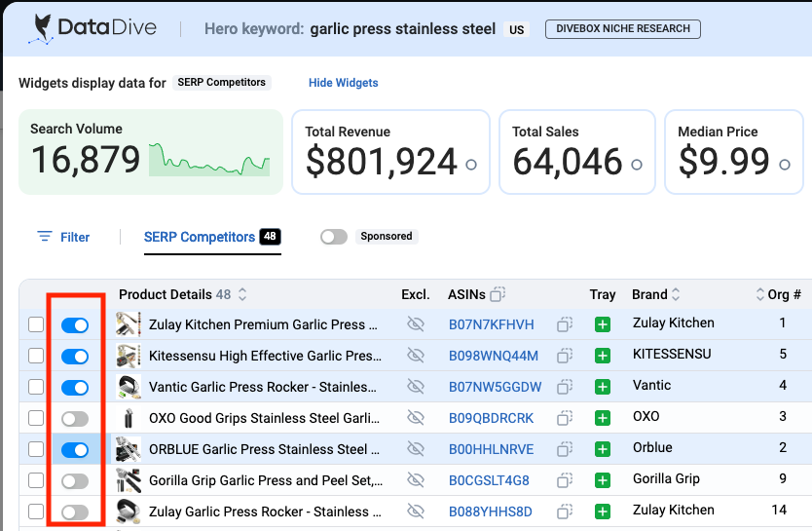Viewport: 812px width, 531px height.
Task: Add ORBLUE Garlic Press to tray
Action: (x=603, y=449)
